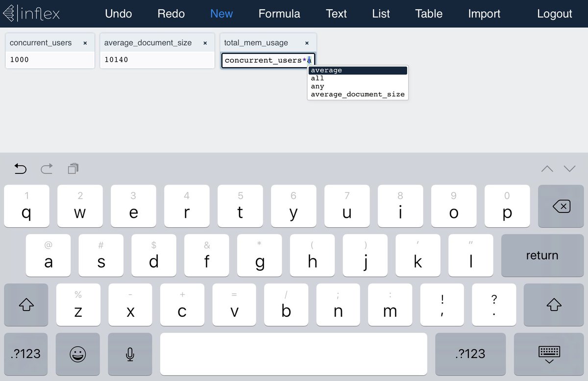
Task: Choose 'average_document_size' in the suggestion list
Action: pyautogui.click(x=358, y=94)
